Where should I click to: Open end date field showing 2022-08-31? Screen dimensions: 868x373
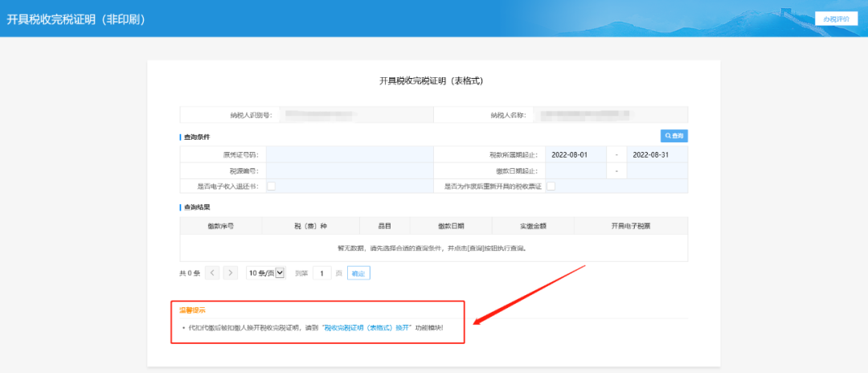657,155
